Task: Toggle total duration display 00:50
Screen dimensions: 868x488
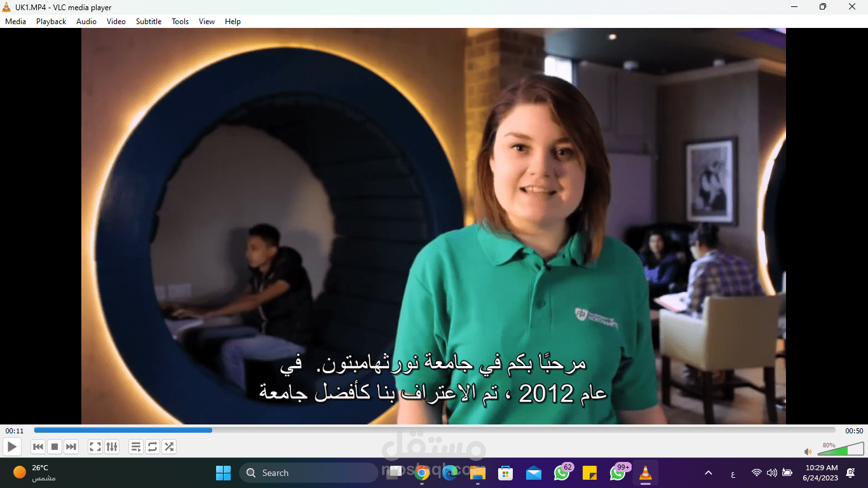Action: pos(854,431)
